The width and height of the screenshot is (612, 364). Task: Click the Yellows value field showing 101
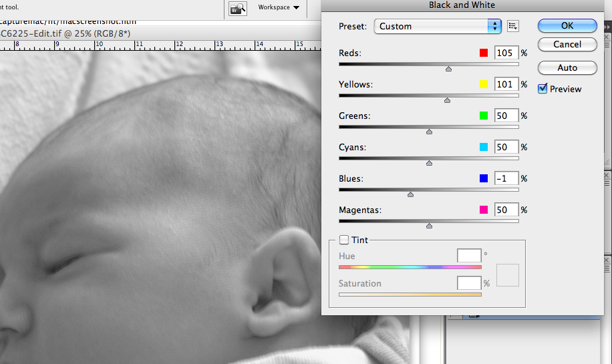coord(506,84)
